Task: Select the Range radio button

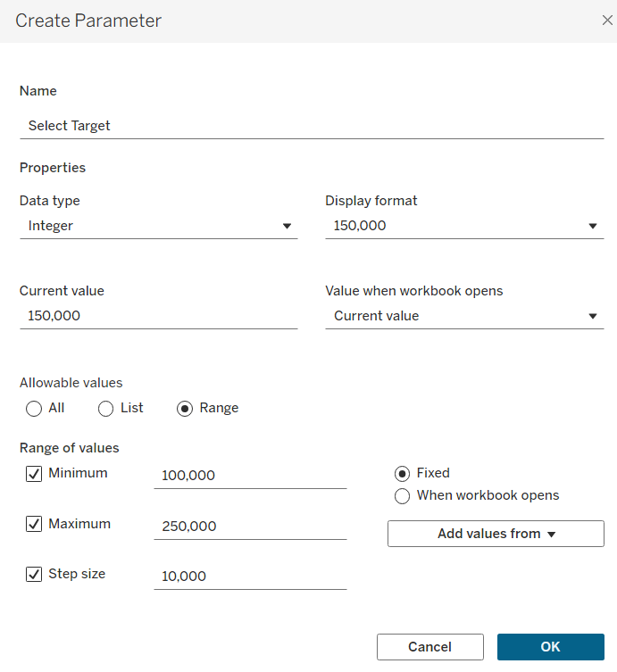Action: point(185,409)
